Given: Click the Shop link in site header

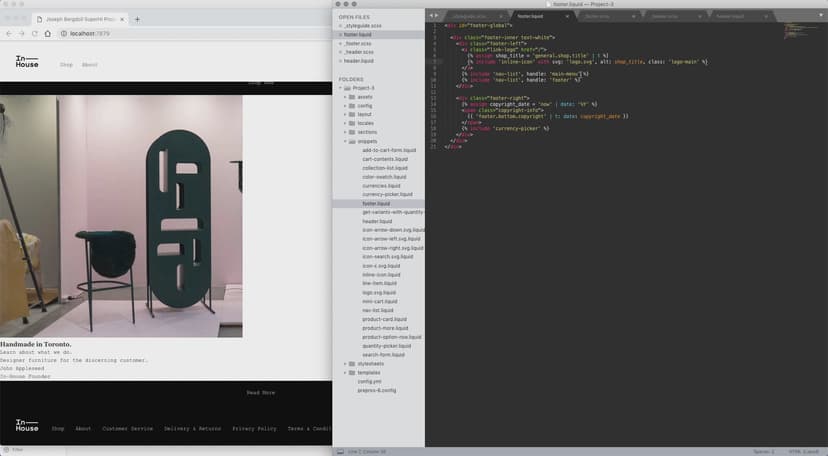Looking at the screenshot, I should pyautogui.click(x=66, y=64).
